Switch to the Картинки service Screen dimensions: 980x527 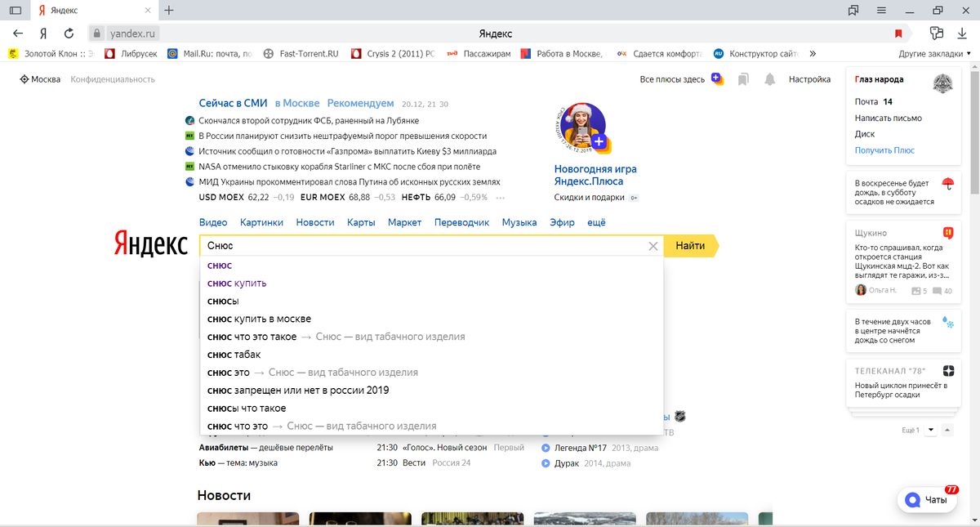[x=261, y=222]
